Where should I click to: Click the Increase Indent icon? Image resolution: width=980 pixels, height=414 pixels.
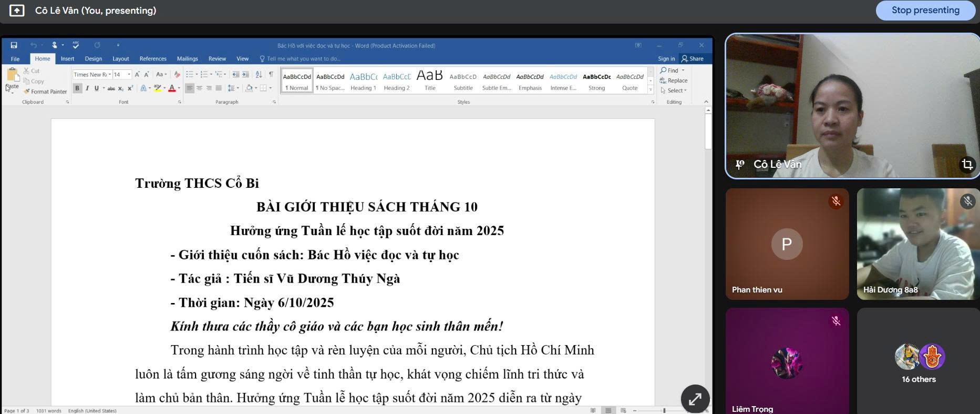[245, 75]
